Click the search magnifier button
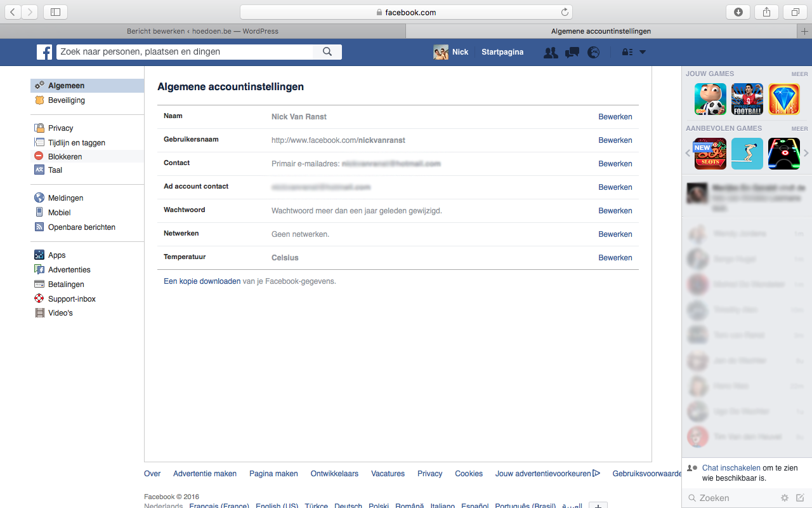 click(327, 52)
